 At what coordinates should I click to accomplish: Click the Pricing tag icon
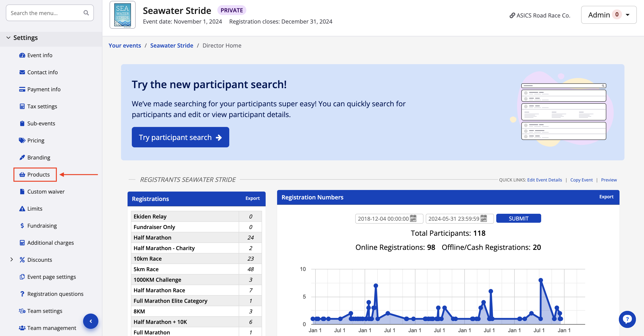pos(22,140)
